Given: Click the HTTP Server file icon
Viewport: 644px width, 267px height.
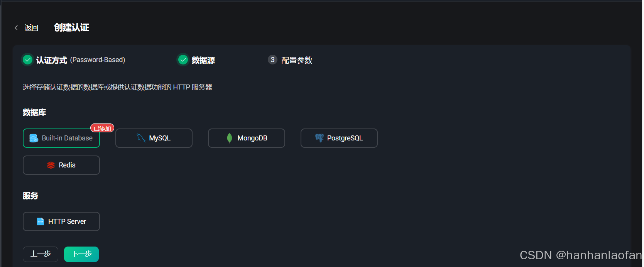Looking at the screenshot, I should [41, 221].
